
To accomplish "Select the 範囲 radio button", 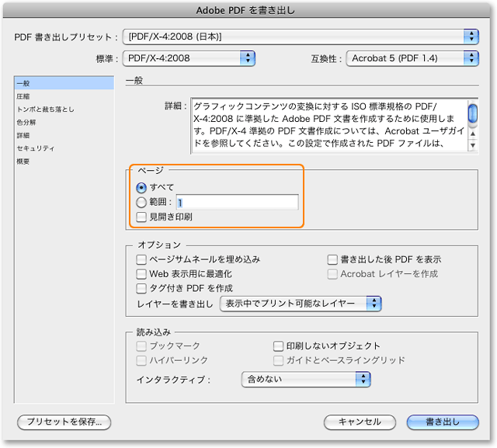I will pos(141,202).
